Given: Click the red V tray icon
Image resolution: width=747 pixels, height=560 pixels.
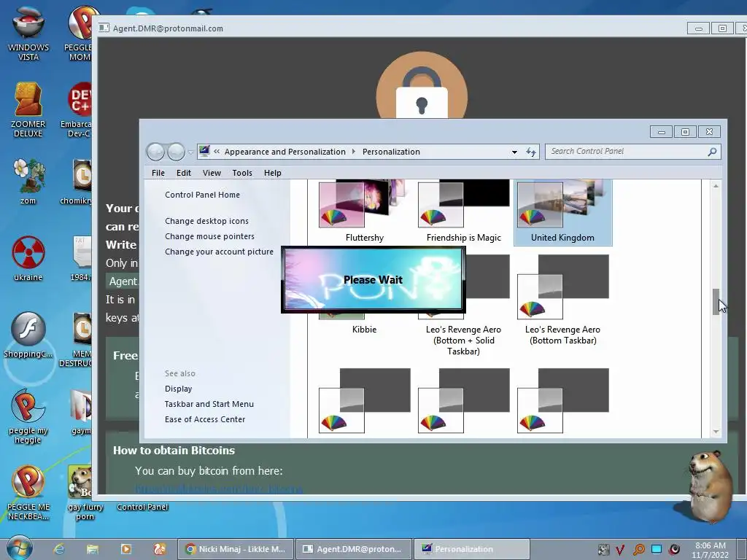Looking at the screenshot, I should 620,550.
